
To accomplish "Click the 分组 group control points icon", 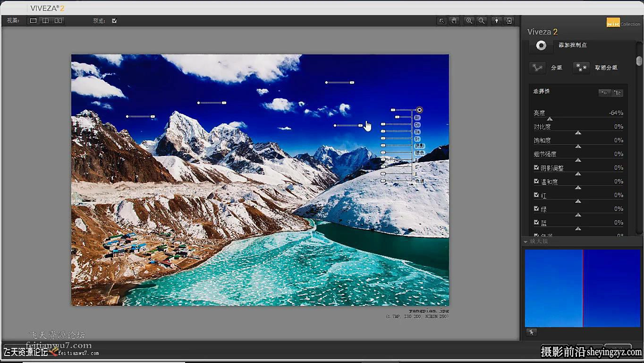I will [x=537, y=68].
